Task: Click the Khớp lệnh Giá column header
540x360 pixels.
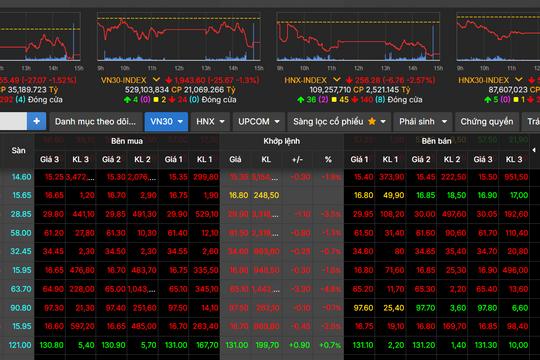Action: click(235, 160)
